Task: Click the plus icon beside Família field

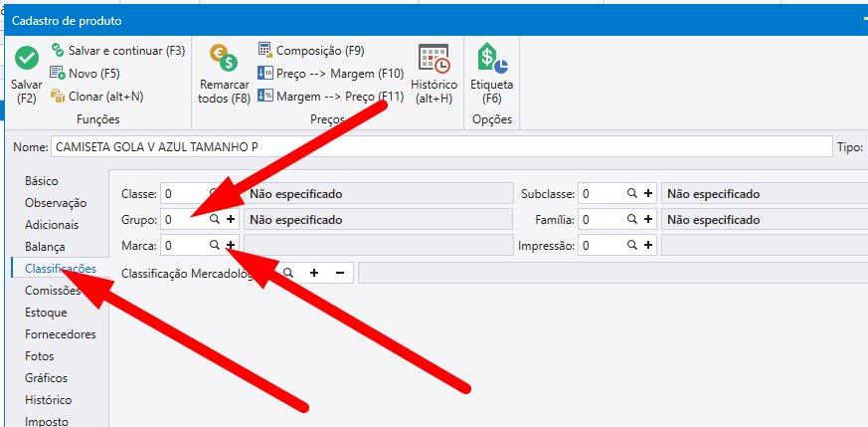Action: (x=648, y=219)
